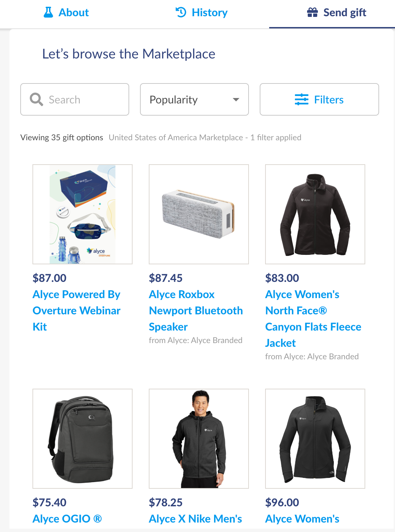Select the Nike Men's hoodie image
This screenshot has width=395, height=532.
click(199, 439)
